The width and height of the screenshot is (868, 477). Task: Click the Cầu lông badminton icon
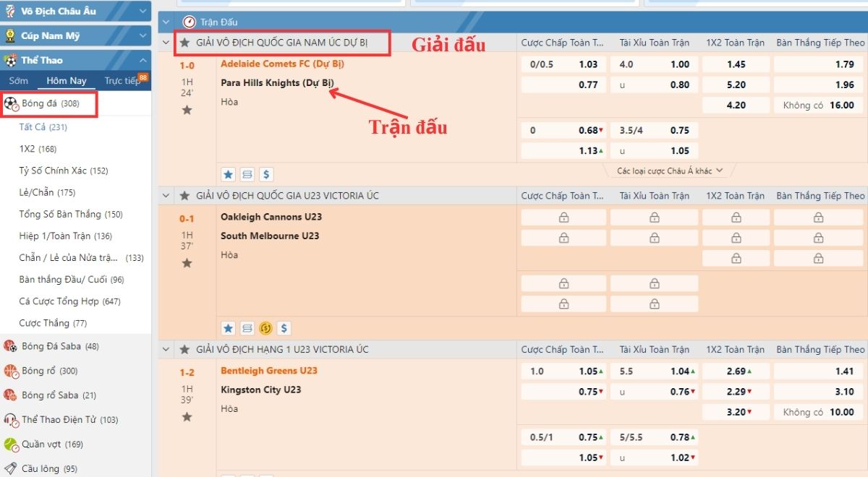click(x=11, y=469)
